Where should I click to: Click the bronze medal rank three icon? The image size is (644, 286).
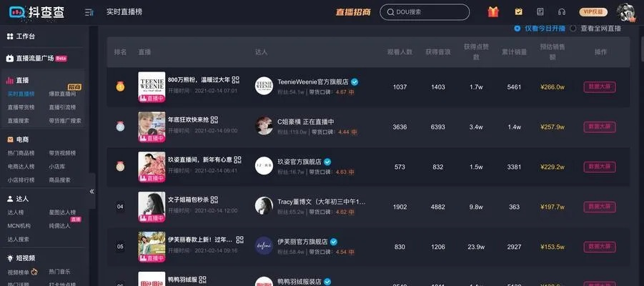120,167
